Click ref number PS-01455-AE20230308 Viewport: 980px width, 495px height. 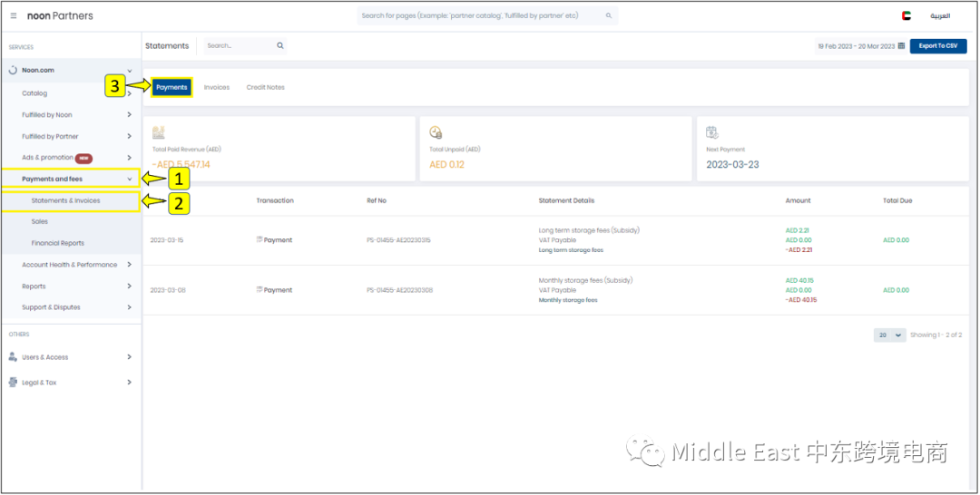[x=399, y=290]
